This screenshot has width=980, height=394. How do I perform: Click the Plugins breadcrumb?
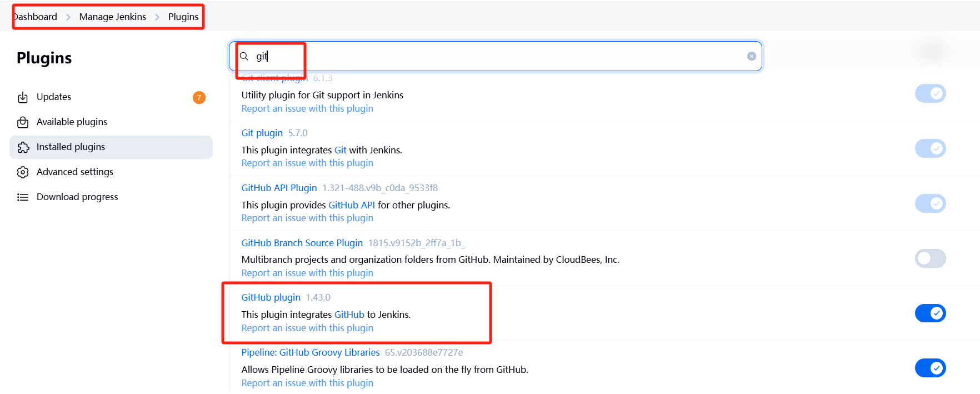[x=183, y=17]
